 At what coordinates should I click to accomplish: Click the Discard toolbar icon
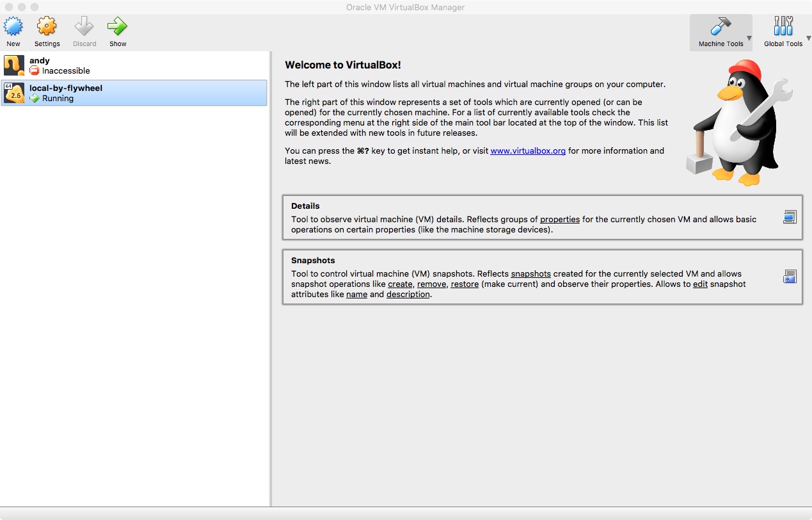click(84, 27)
